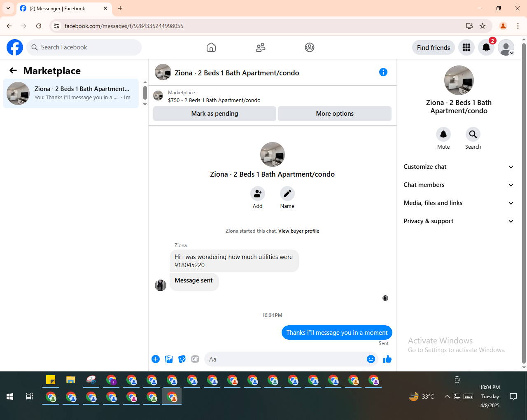Go to Home feed icon
527x420 pixels.
(x=211, y=47)
